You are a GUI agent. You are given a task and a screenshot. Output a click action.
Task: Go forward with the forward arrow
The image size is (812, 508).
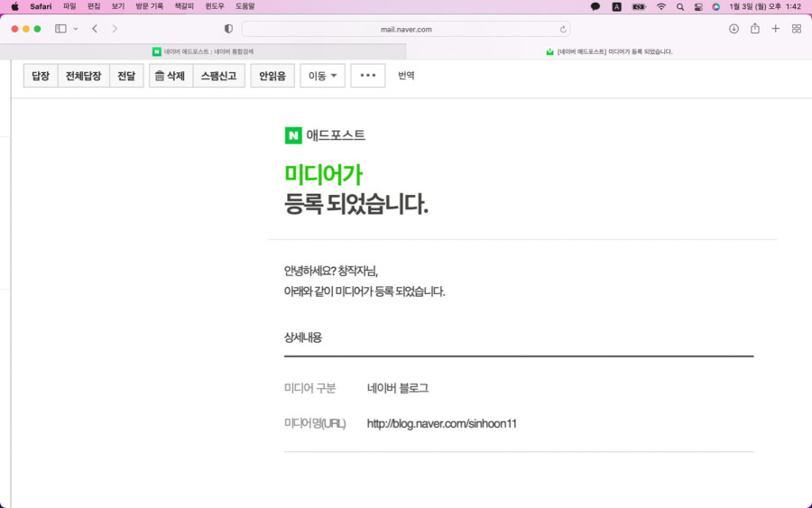[x=115, y=29]
